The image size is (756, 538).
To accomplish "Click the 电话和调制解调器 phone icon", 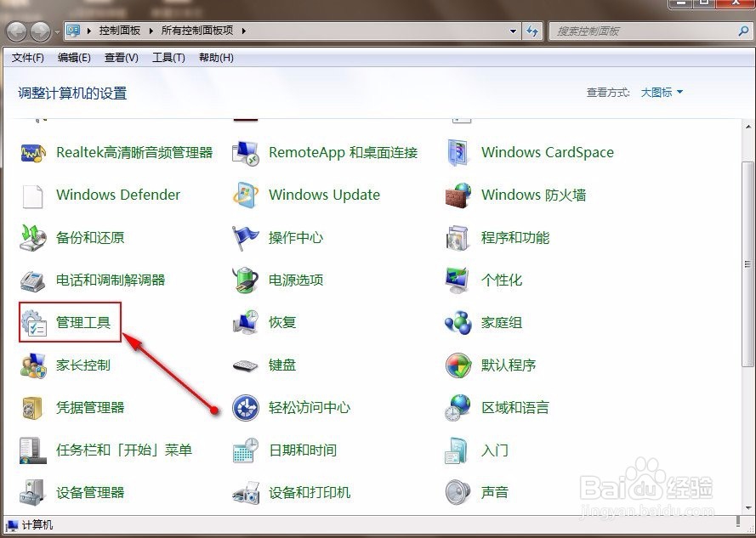I will [33, 280].
